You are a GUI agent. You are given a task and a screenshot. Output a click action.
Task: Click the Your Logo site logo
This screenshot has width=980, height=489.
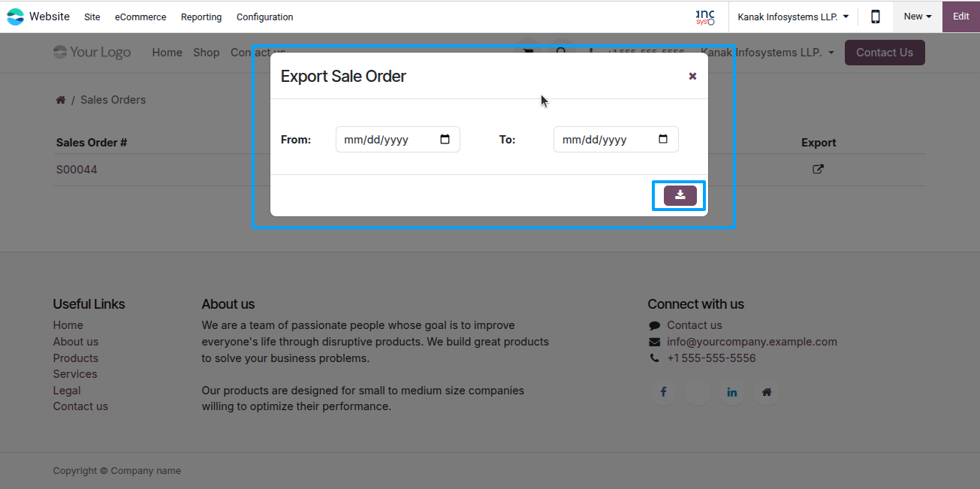(92, 52)
